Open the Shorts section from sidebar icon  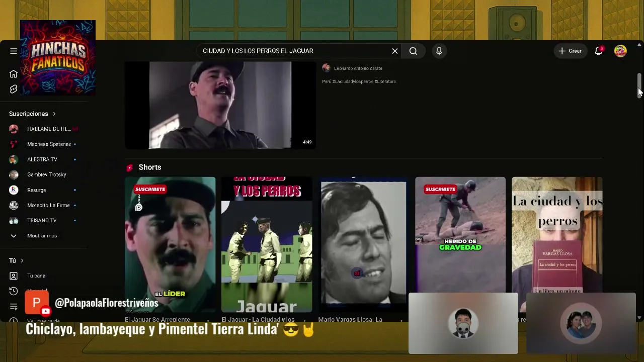[14, 89]
